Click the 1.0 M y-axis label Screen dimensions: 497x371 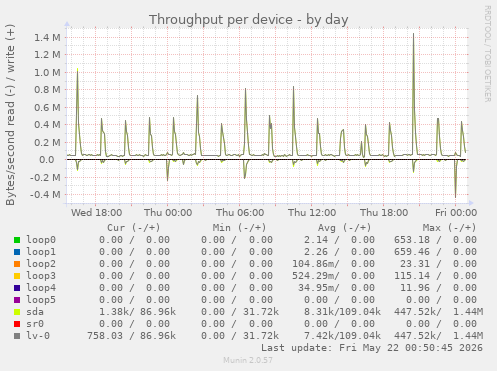click(47, 73)
